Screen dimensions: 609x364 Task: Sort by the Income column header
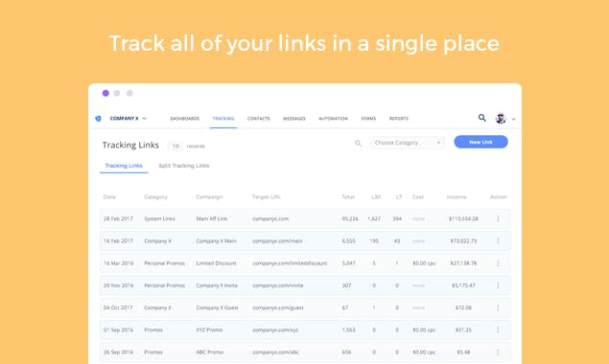pyautogui.click(x=457, y=197)
